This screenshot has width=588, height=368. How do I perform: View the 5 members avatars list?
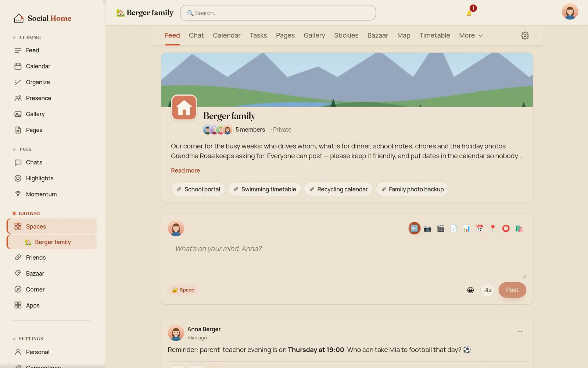click(218, 130)
